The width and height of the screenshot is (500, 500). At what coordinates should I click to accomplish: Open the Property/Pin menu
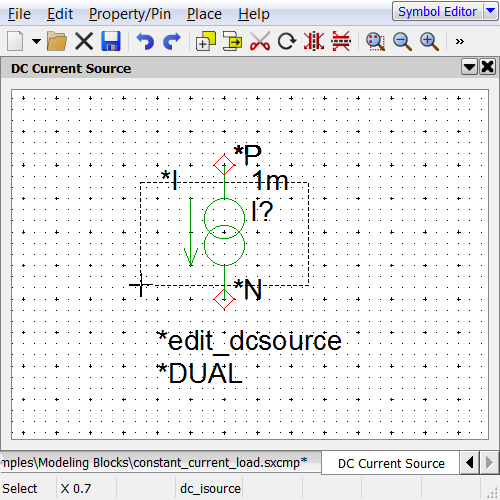pos(130,14)
